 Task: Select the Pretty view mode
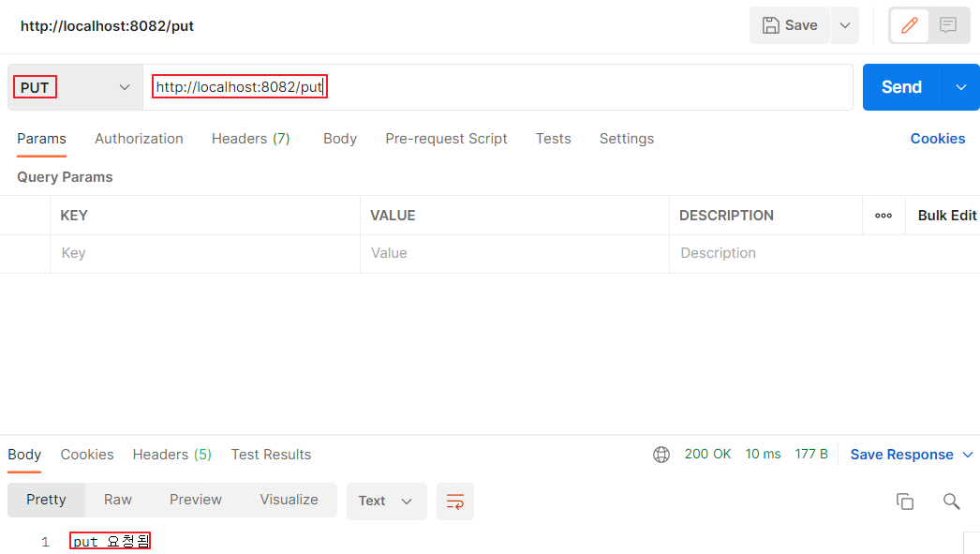[46, 500]
